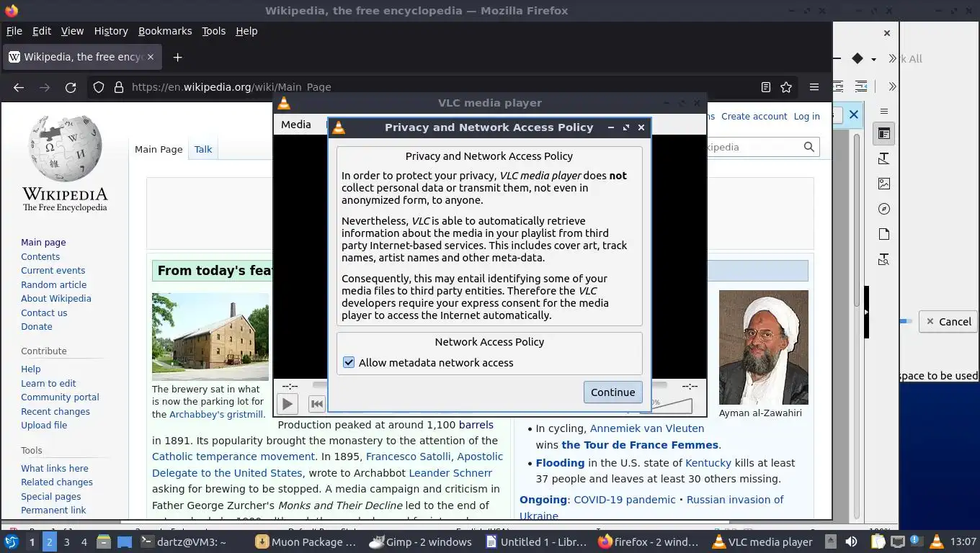The width and height of the screenshot is (980, 553).
Task: Open Firefox File menu
Action: click(14, 31)
